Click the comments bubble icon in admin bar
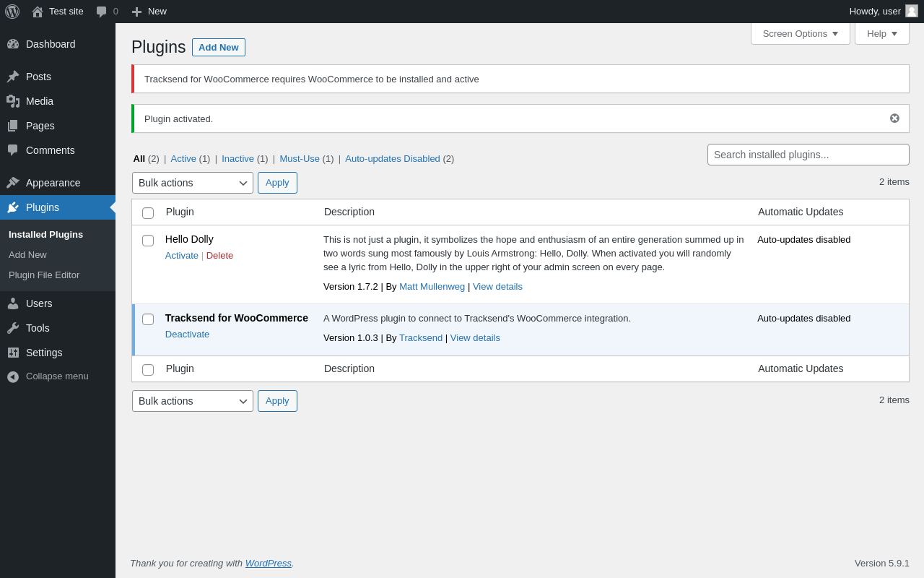The width and height of the screenshot is (924, 578). click(102, 12)
